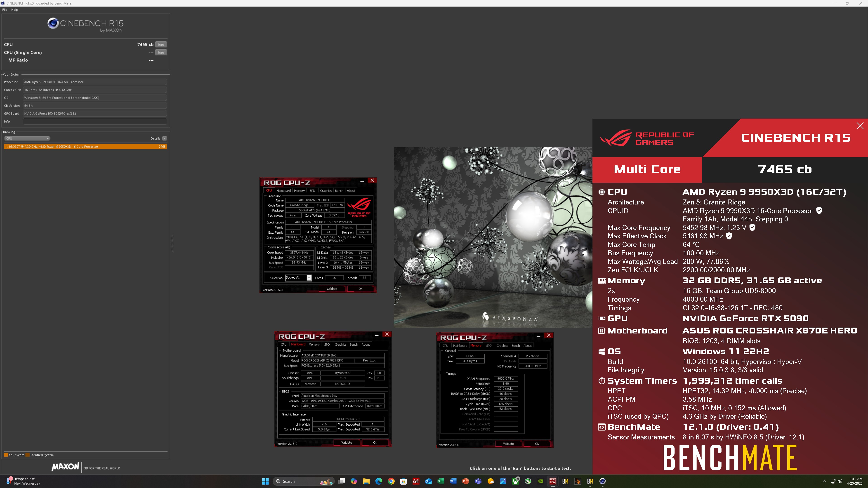
Task: Open the Ranking CPU dropdown
Action: (x=27, y=138)
